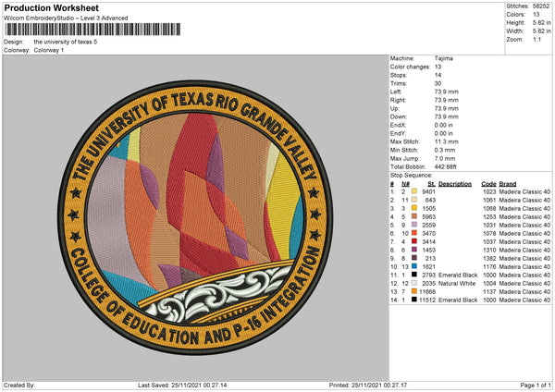Click the "Down:" measurement label
The width and height of the screenshot is (555, 392).
(398, 116)
